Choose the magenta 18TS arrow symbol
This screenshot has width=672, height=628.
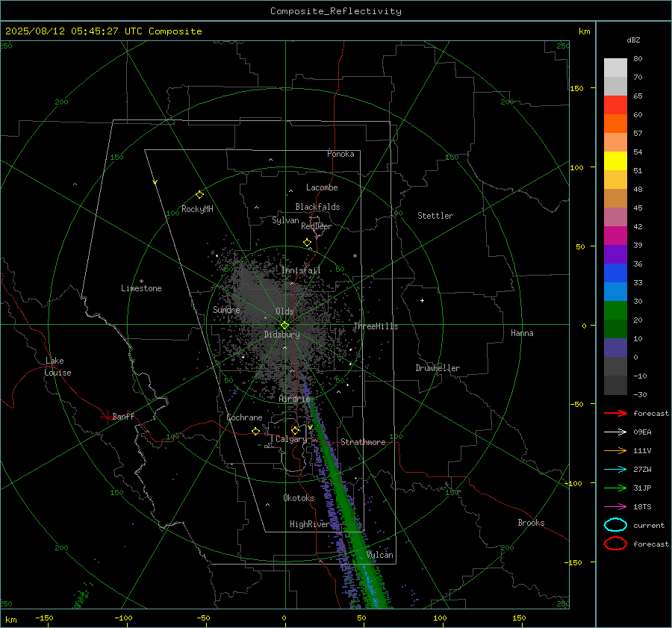pyautogui.click(x=615, y=507)
